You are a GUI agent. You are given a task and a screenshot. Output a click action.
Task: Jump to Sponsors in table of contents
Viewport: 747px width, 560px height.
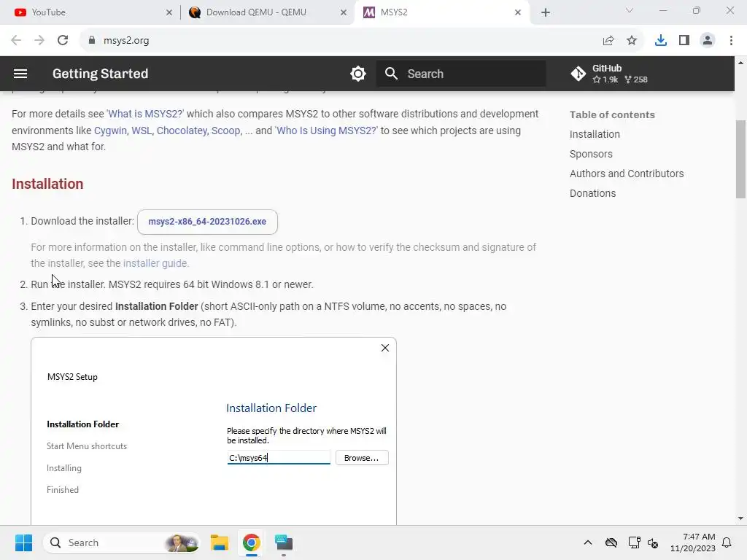(591, 154)
